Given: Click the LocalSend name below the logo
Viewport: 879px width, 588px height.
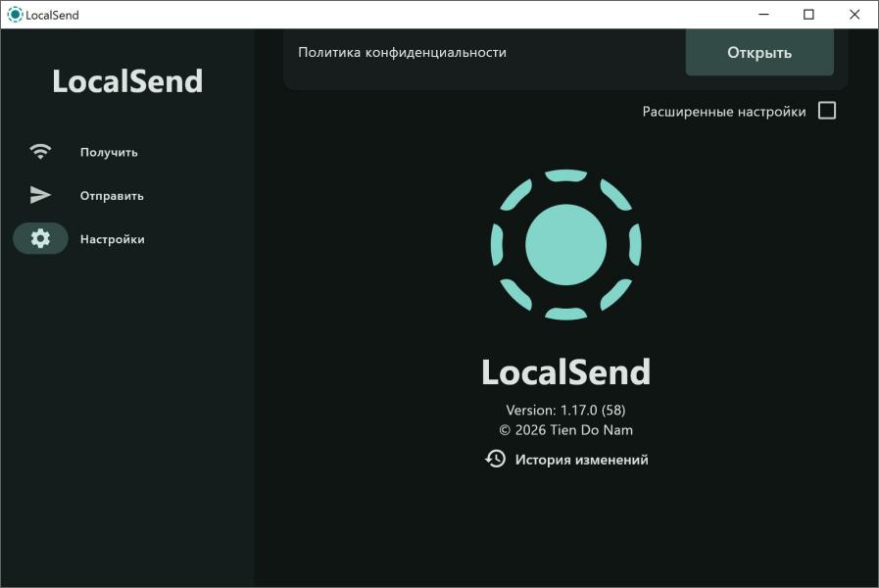Looking at the screenshot, I should (565, 372).
